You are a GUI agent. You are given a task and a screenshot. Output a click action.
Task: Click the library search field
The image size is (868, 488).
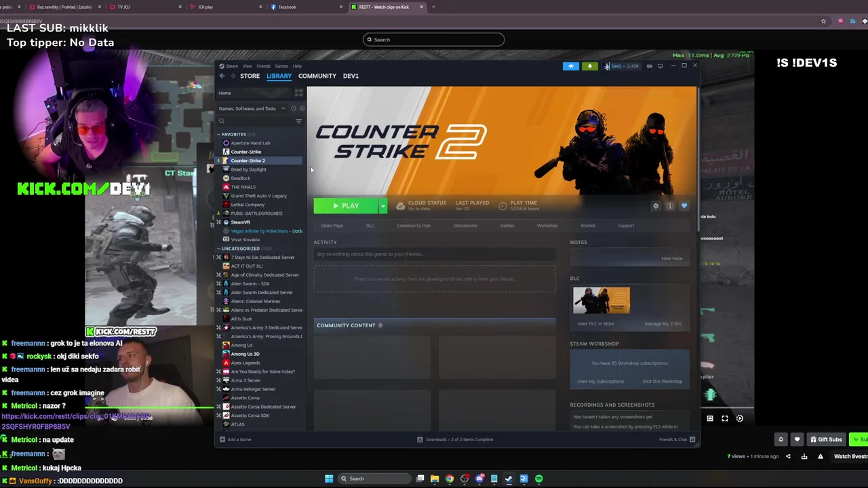[255, 121]
